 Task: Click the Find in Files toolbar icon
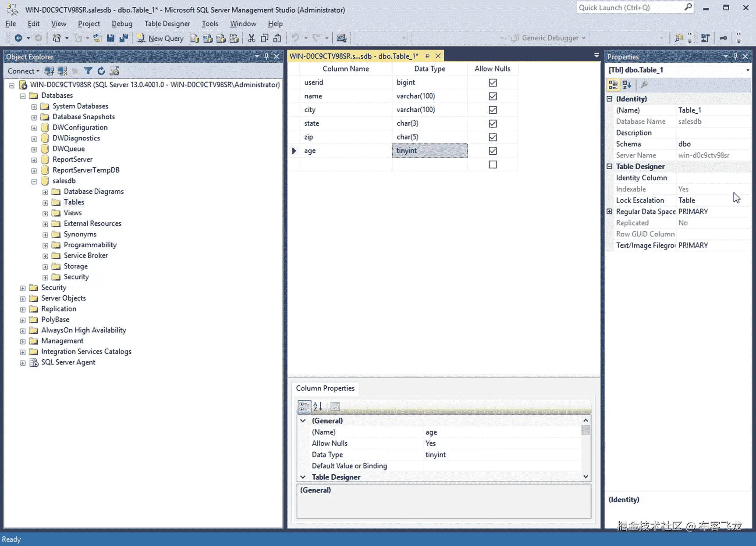678,38
